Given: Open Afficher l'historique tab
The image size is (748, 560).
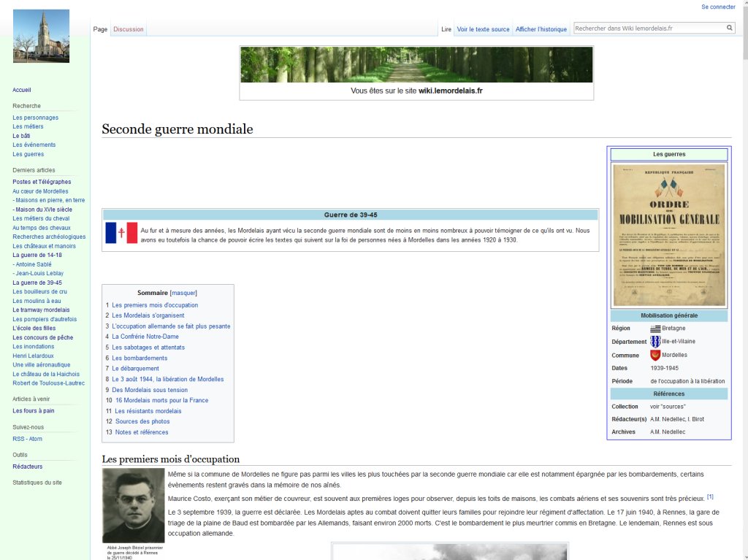Looking at the screenshot, I should point(541,29).
